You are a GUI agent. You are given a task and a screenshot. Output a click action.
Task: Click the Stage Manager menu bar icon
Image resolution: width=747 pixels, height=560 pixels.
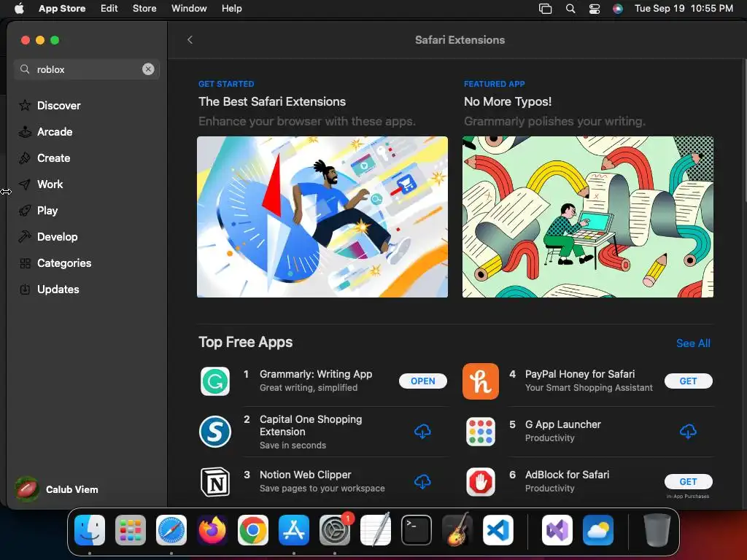click(545, 8)
